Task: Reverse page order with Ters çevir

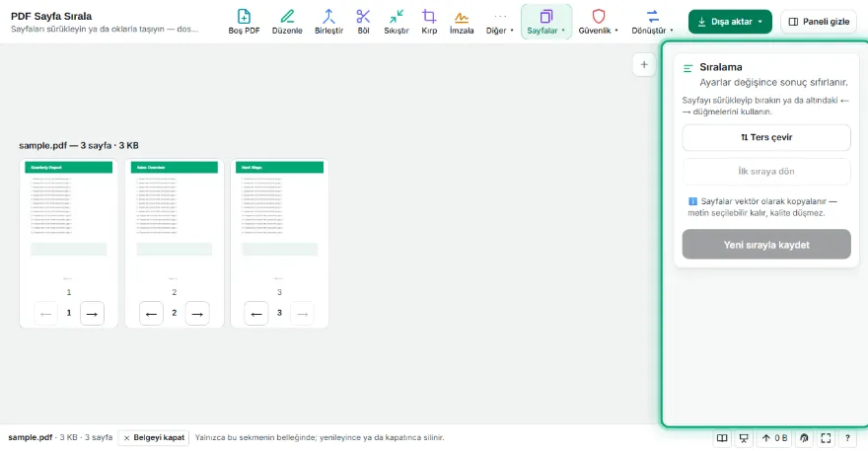Action: pos(766,137)
